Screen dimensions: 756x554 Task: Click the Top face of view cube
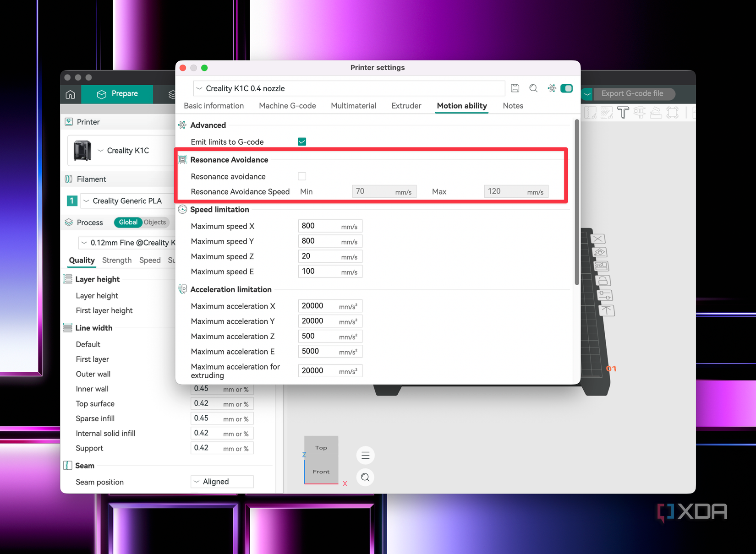point(321,448)
